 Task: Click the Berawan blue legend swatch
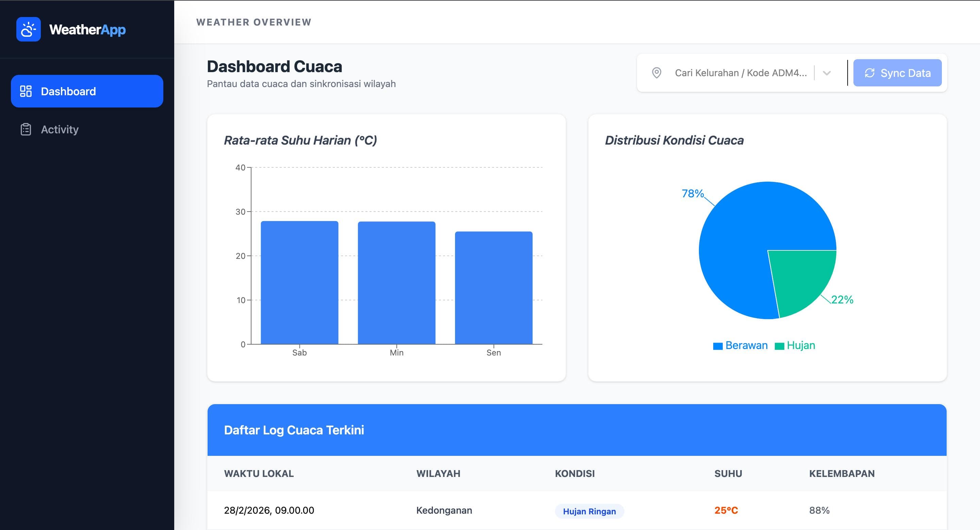click(x=718, y=346)
